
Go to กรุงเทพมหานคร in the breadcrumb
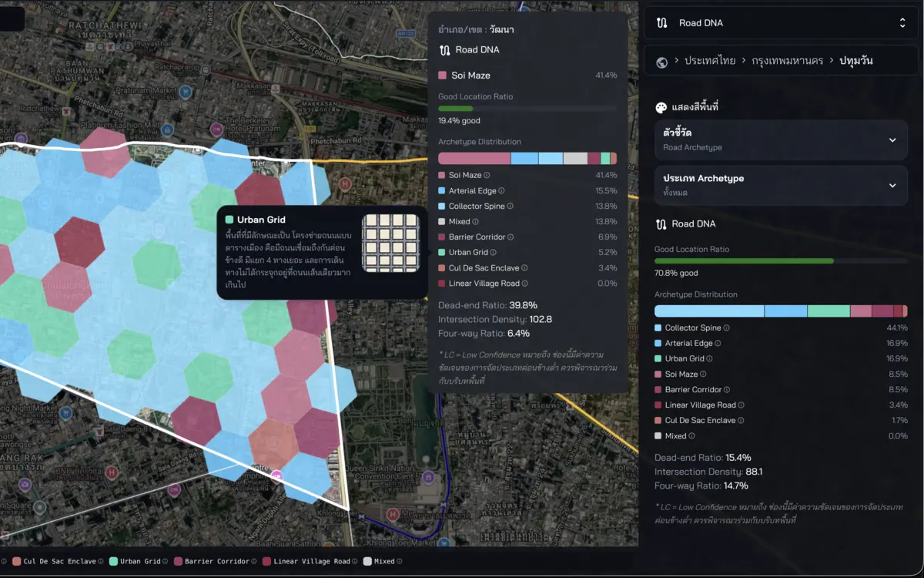point(788,61)
